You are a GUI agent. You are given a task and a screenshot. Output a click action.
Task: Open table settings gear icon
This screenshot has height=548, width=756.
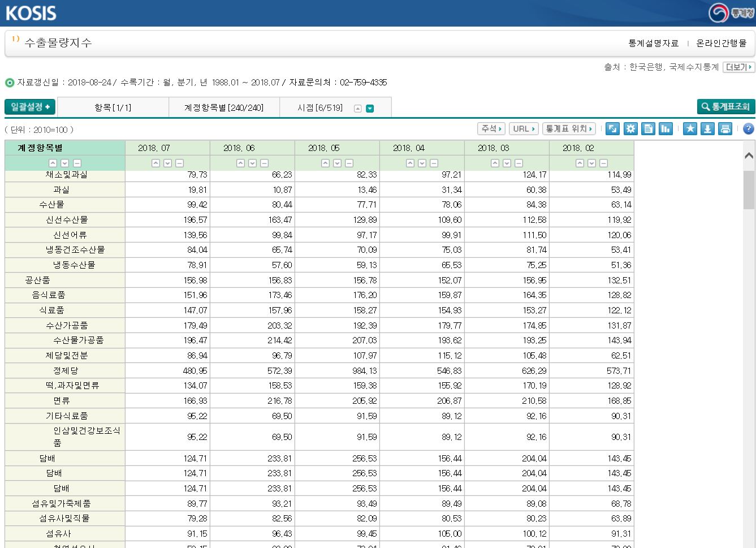(x=630, y=129)
